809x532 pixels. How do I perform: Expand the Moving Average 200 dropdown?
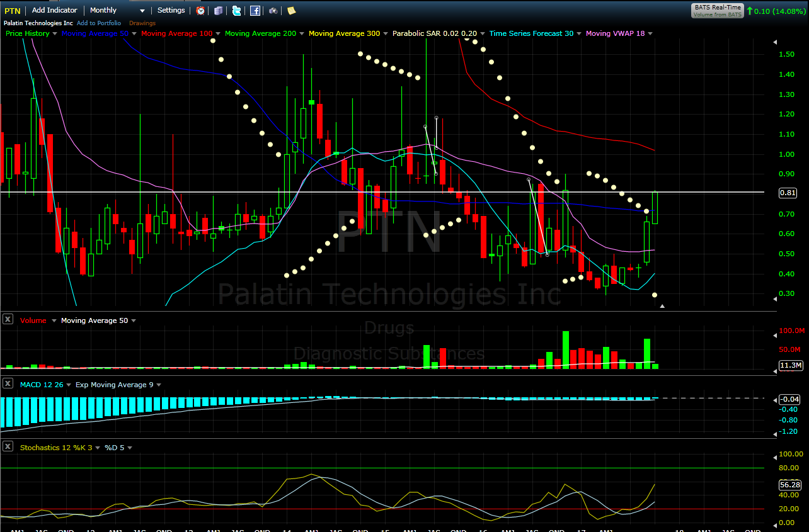pyautogui.click(x=302, y=33)
